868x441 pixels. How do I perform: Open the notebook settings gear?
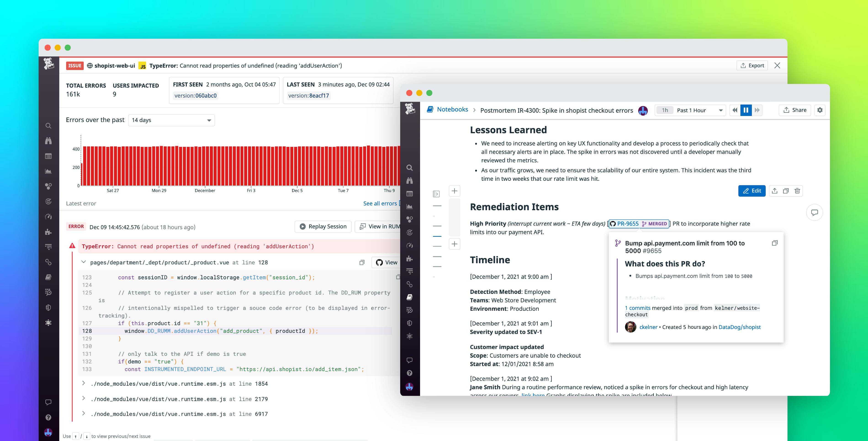(x=820, y=110)
